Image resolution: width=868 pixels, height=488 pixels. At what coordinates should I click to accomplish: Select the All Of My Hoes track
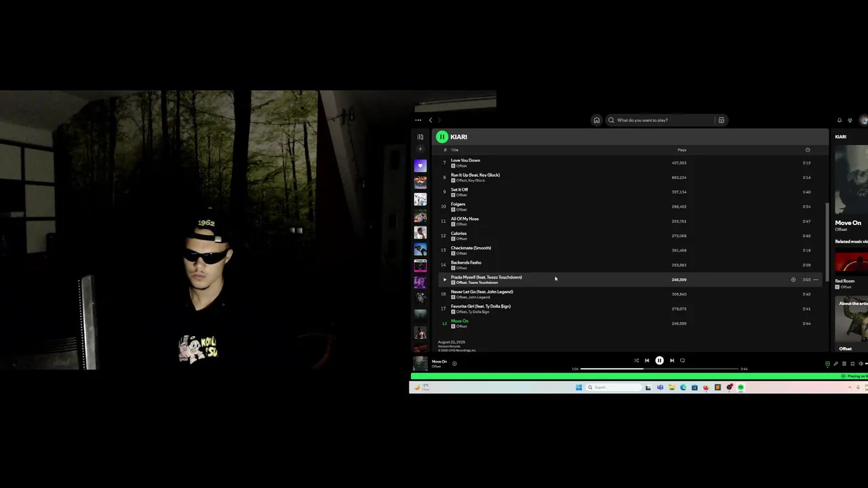629,222
